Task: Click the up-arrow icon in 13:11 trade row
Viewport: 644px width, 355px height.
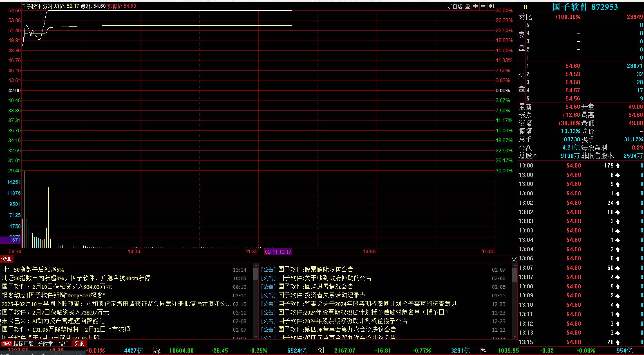Action: 617,315
